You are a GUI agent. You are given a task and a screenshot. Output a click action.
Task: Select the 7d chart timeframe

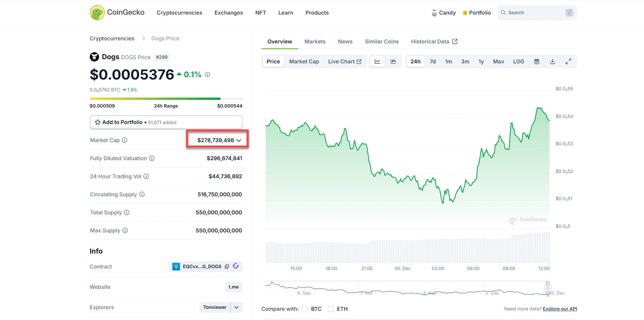click(x=433, y=61)
